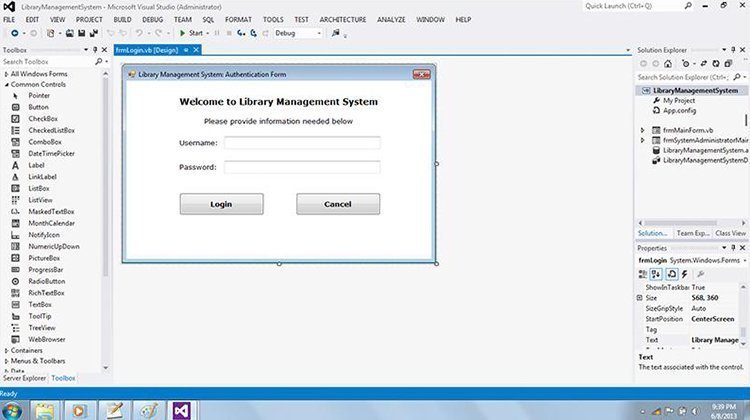
Task: Expand the Containers group in Toolbox
Action: [x=25, y=351]
